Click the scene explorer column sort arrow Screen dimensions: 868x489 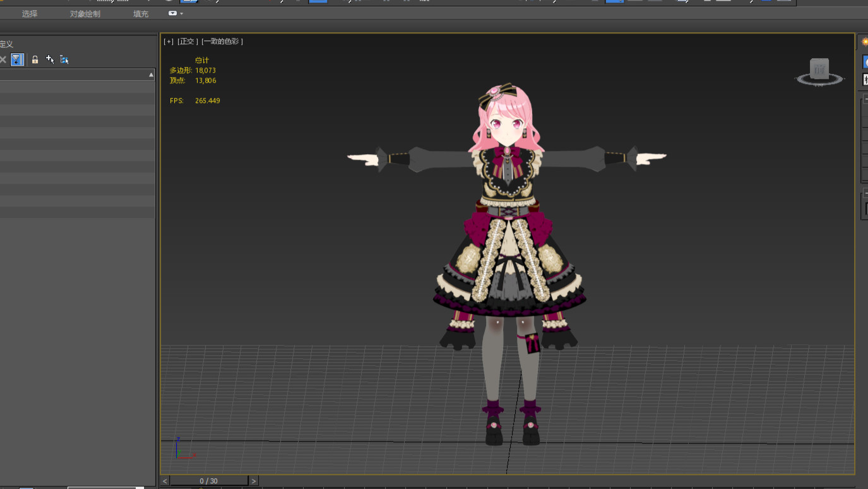[x=151, y=75]
